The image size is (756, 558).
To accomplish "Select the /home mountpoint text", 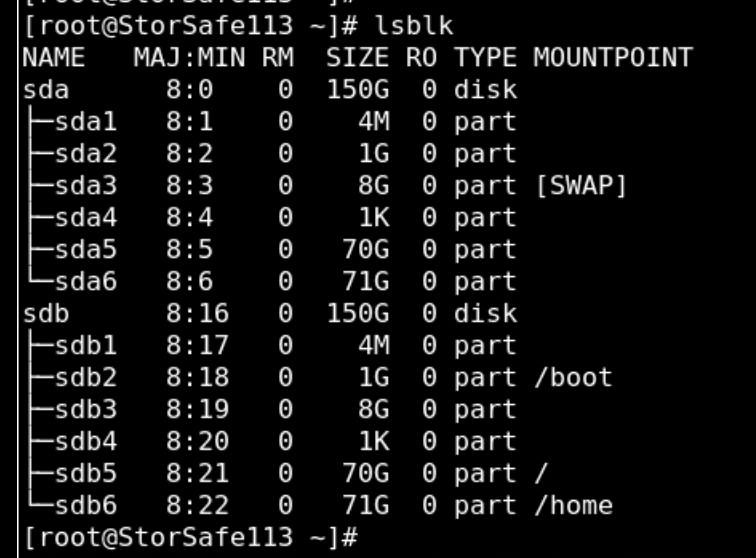I will tap(573, 505).
